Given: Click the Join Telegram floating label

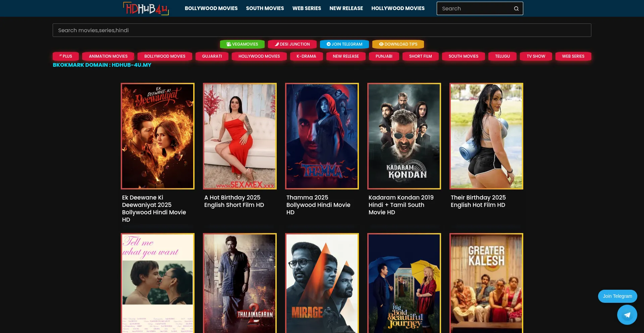Looking at the screenshot, I should (x=617, y=296).
